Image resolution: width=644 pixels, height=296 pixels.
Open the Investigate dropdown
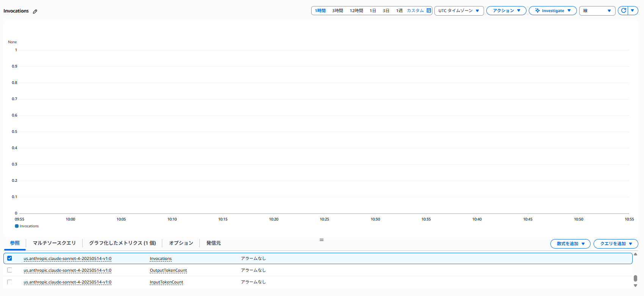tap(553, 11)
